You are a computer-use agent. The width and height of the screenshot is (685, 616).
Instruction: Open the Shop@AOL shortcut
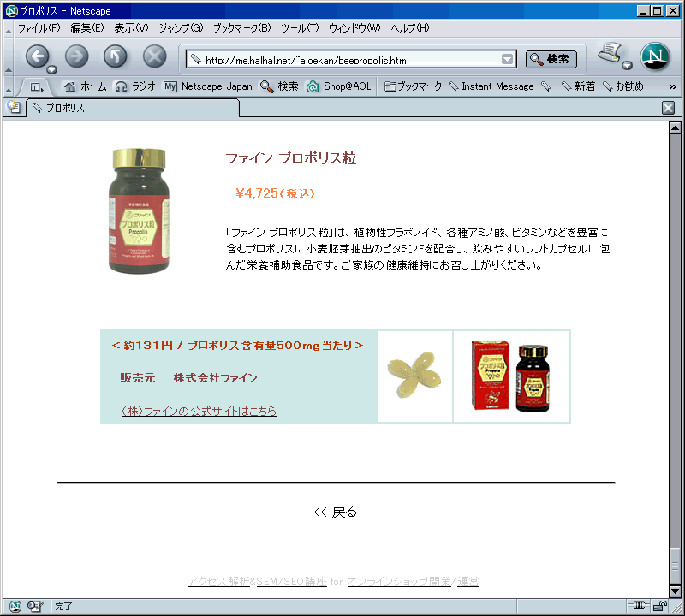(x=338, y=86)
